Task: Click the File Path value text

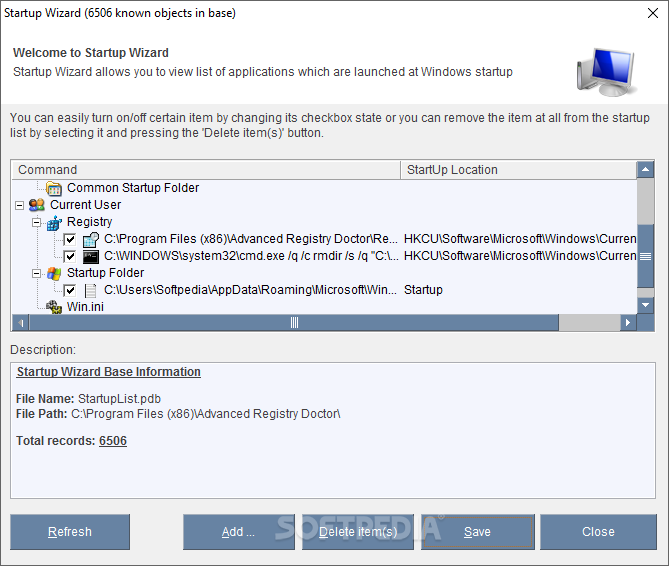Action: 206,414
